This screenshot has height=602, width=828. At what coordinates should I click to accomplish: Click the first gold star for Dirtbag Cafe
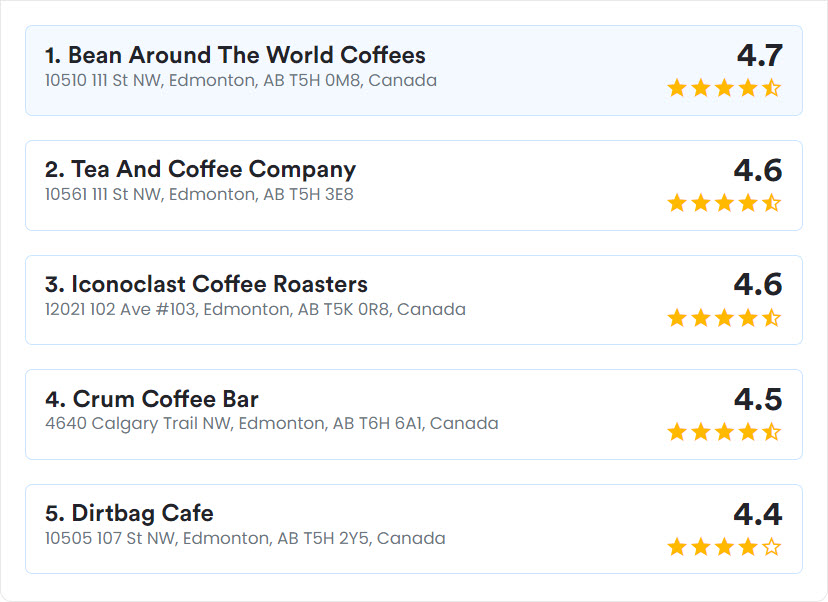pyautogui.click(x=677, y=547)
